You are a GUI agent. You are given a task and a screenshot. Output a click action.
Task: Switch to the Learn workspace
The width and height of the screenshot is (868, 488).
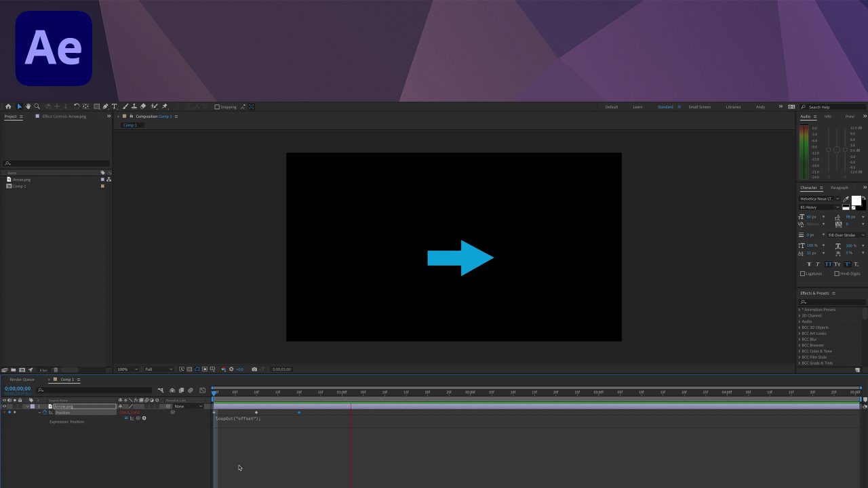point(637,107)
